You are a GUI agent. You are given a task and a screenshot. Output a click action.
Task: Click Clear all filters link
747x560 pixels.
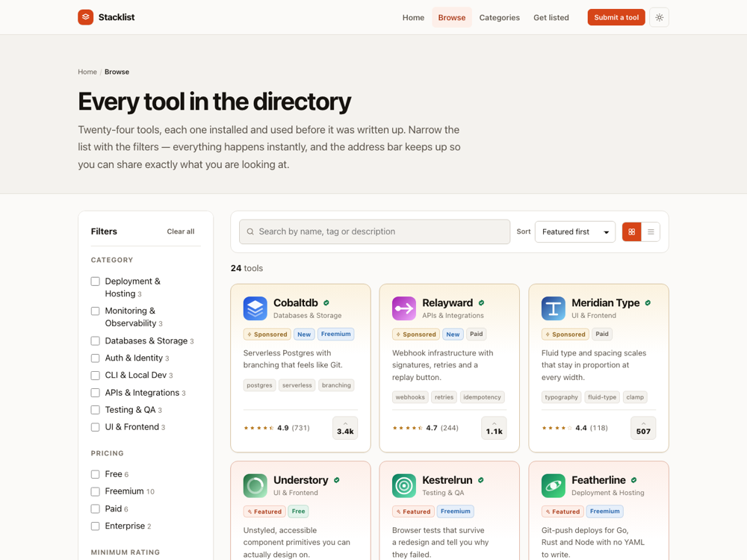[181, 231]
